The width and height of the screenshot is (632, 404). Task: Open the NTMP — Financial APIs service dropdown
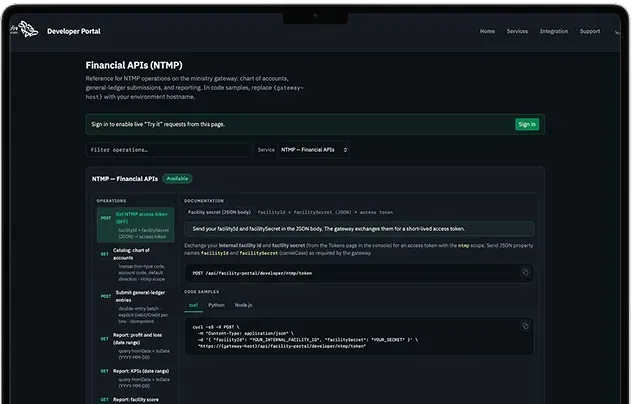click(314, 150)
